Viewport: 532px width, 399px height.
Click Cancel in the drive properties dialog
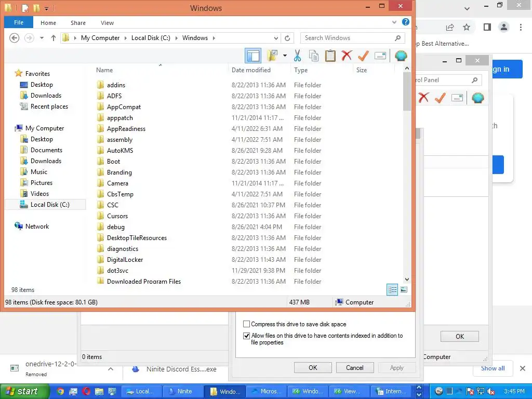pyautogui.click(x=354, y=368)
